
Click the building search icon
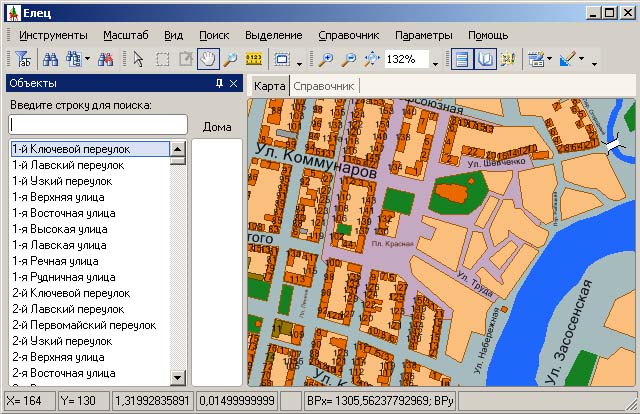pyautogui.click(x=74, y=59)
